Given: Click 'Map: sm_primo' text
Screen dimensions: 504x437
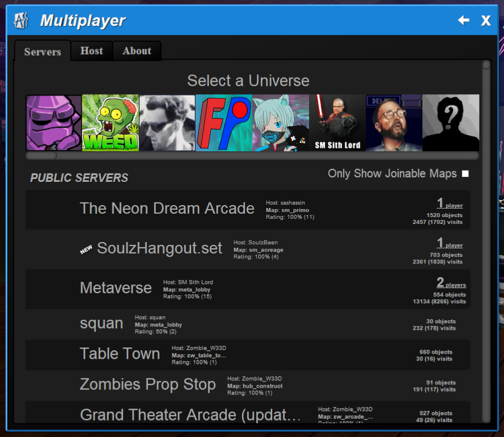Looking at the screenshot, I should click(x=287, y=210).
